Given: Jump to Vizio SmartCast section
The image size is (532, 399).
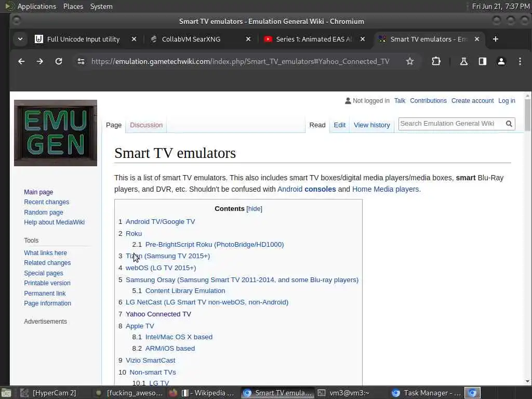Looking at the screenshot, I should pos(150,361).
